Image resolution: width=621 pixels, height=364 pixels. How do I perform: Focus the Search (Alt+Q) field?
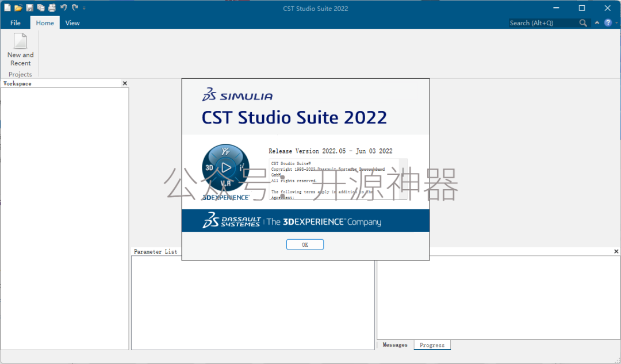(543, 23)
